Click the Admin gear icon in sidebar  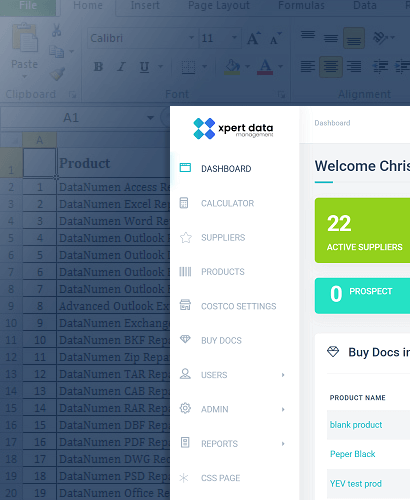click(185, 408)
